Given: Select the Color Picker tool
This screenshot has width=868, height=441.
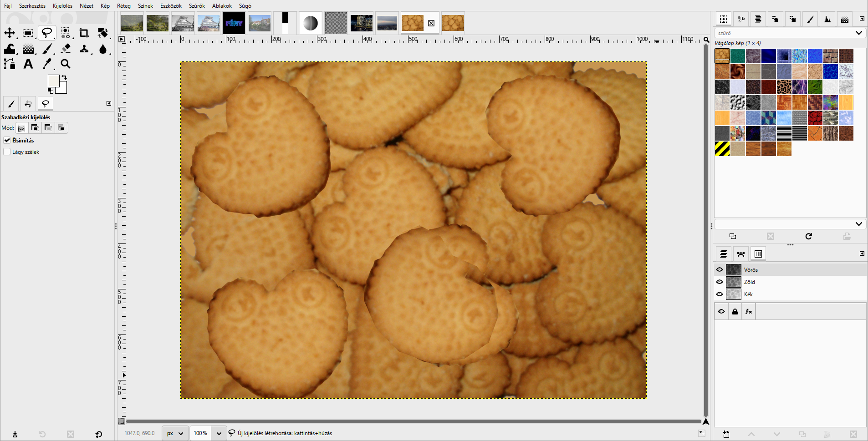Looking at the screenshot, I should [x=47, y=64].
